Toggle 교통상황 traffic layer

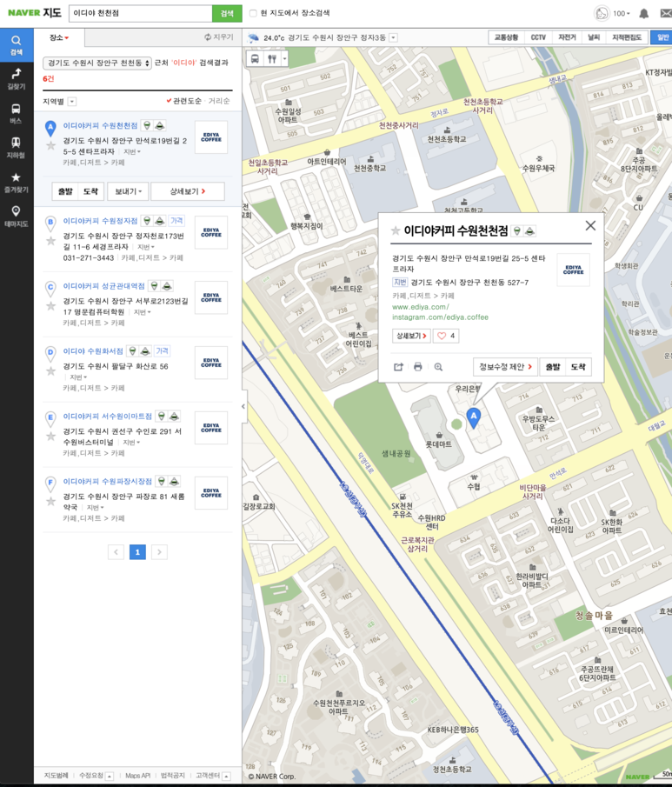pos(506,37)
